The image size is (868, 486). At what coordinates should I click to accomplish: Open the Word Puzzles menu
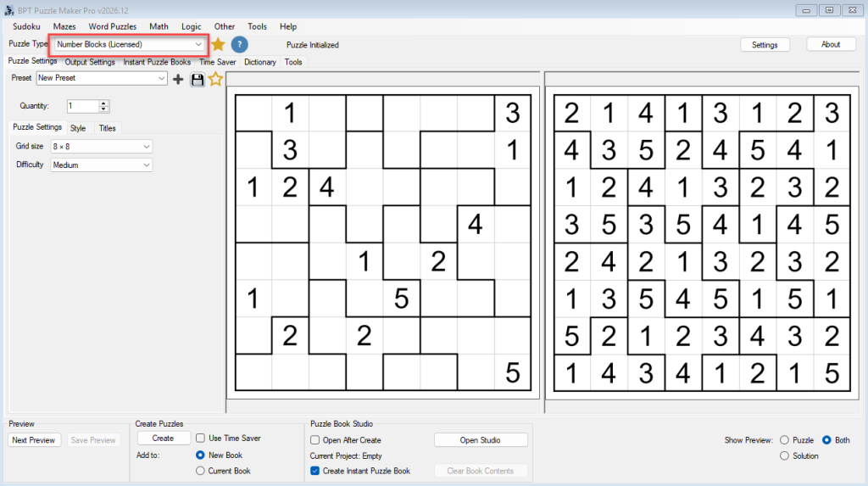pos(113,26)
